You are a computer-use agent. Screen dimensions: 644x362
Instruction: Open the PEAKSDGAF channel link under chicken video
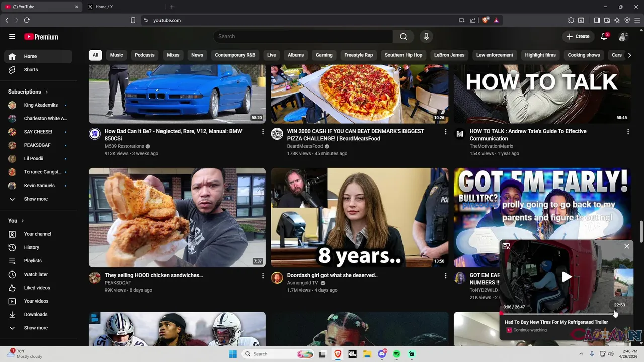[118, 283]
